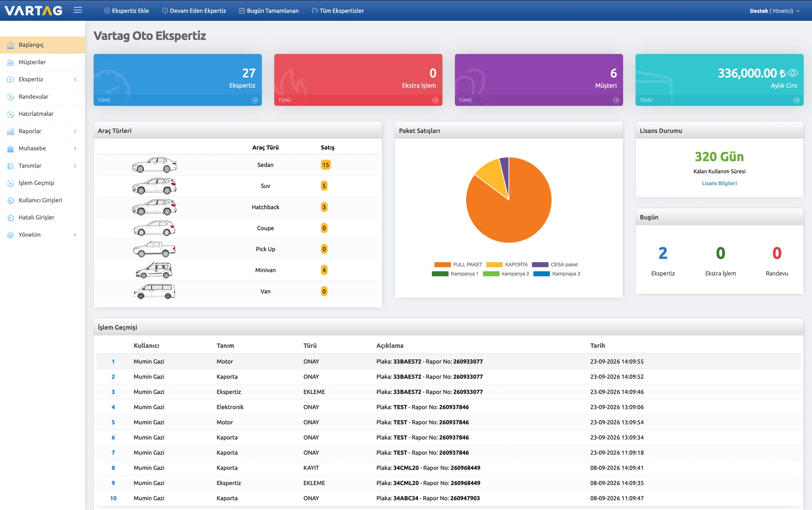The height and width of the screenshot is (510, 812).
Task: Open the Destek (Yönetici) user dropdown
Action: tap(774, 11)
